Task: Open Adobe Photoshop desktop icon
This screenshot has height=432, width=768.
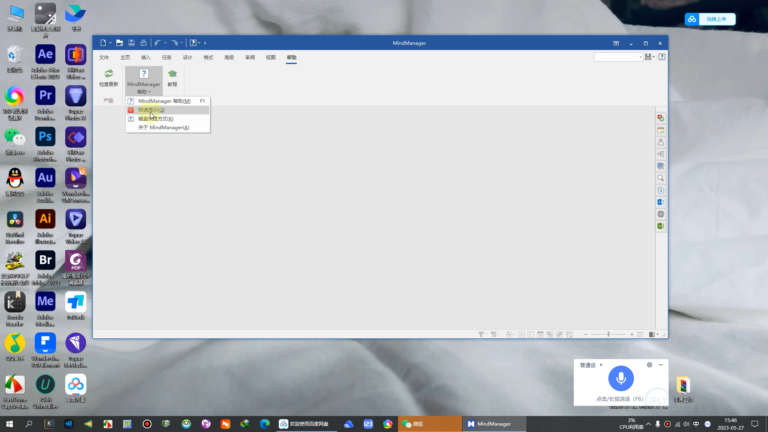Action: (x=45, y=143)
